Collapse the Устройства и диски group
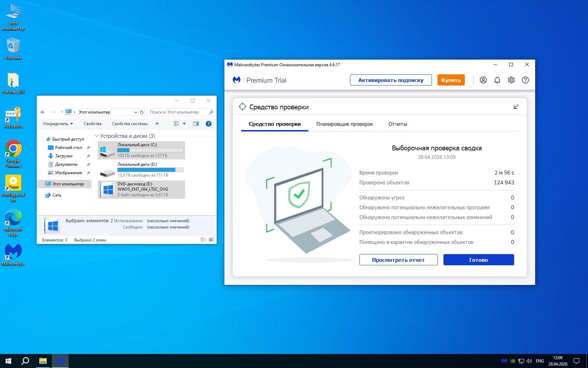The image size is (588, 368). tap(97, 136)
